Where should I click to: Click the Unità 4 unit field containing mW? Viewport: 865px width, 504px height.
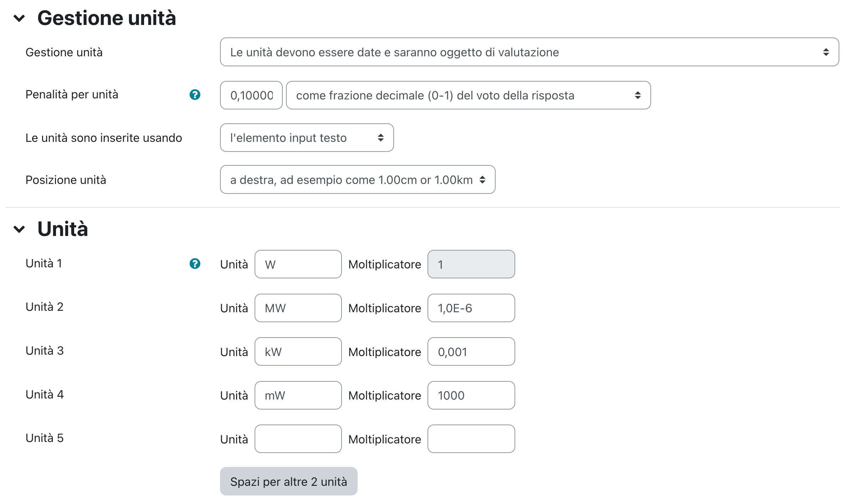point(298,395)
